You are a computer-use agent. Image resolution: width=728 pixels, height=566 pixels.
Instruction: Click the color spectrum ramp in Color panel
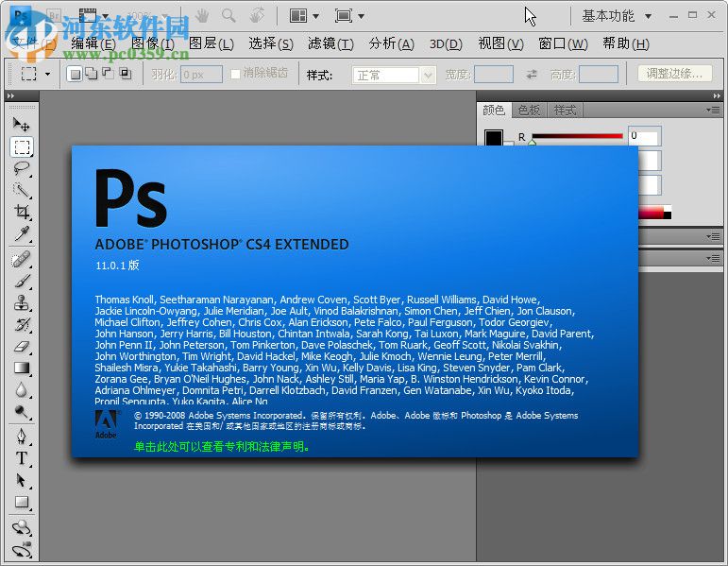(x=654, y=213)
